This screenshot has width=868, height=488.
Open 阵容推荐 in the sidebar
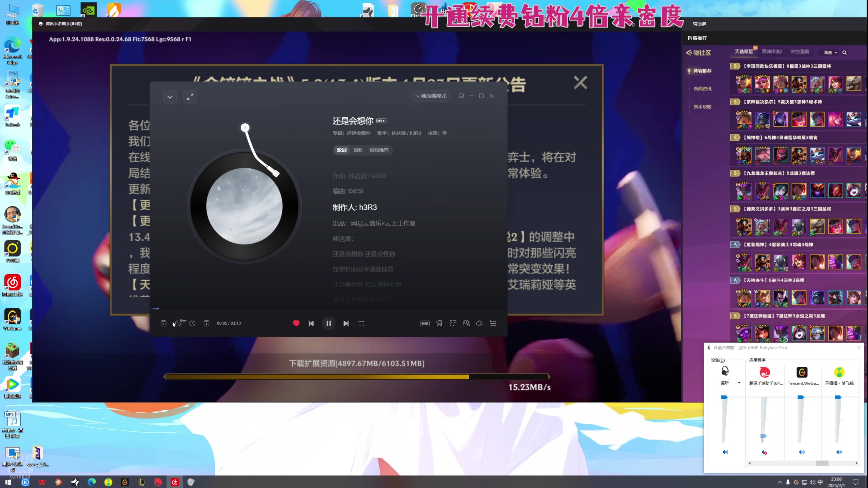tap(702, 71)
